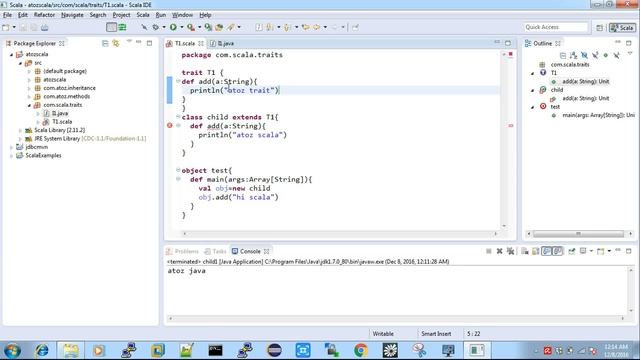Click Outline panel horizontal scrollbar

pyautogui.click(x=578, y=234)
